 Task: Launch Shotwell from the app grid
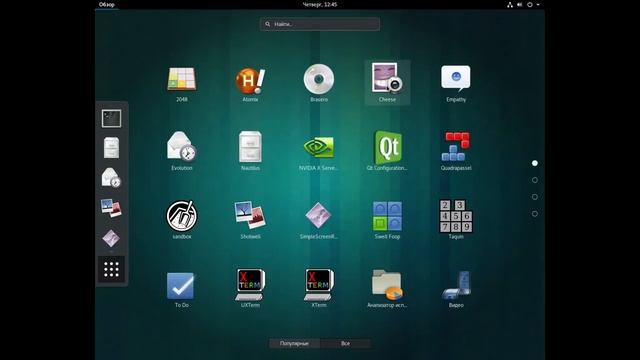coord(250,219)
